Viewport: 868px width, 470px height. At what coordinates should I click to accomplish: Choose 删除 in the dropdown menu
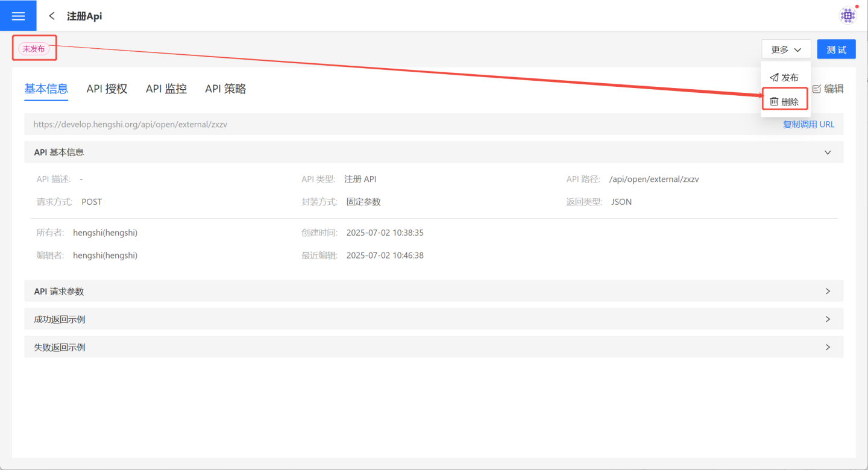tap(790, 102)
